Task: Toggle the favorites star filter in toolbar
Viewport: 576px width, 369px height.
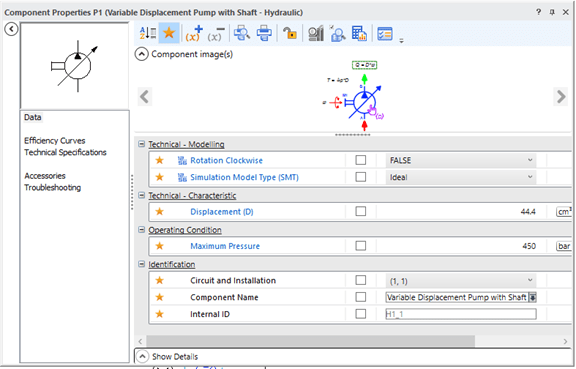Action: click(169, 33)
